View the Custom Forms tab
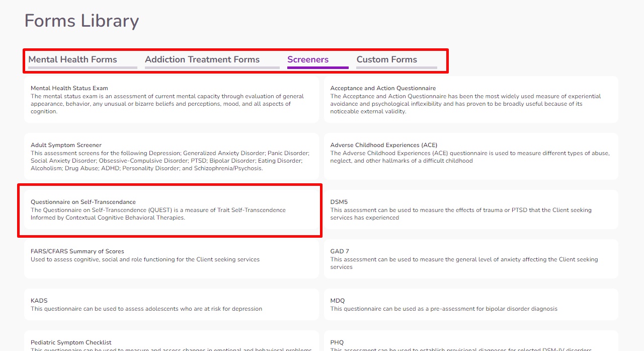The image size is (644, 351). click(x=386, y=59)
